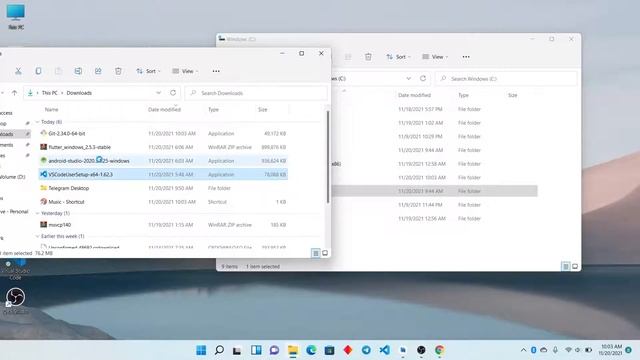This screenshot has width=640, height=360.
Task: Click Downloads in the address breadcrumb
Action: (x=79, y=93)
